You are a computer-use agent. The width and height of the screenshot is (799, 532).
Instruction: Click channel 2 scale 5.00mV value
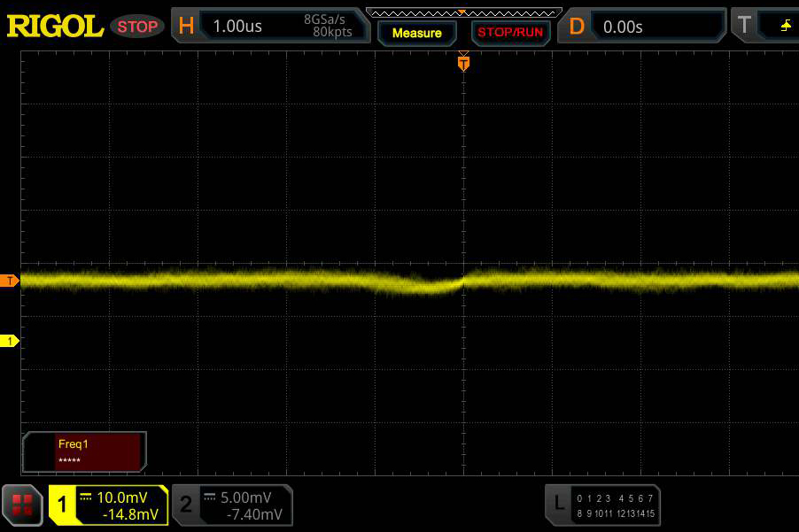tap(245, 497)
